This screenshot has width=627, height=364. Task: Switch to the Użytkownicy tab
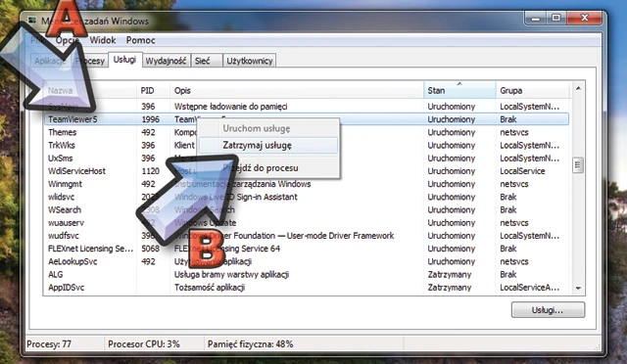click(x=250, y=61)
